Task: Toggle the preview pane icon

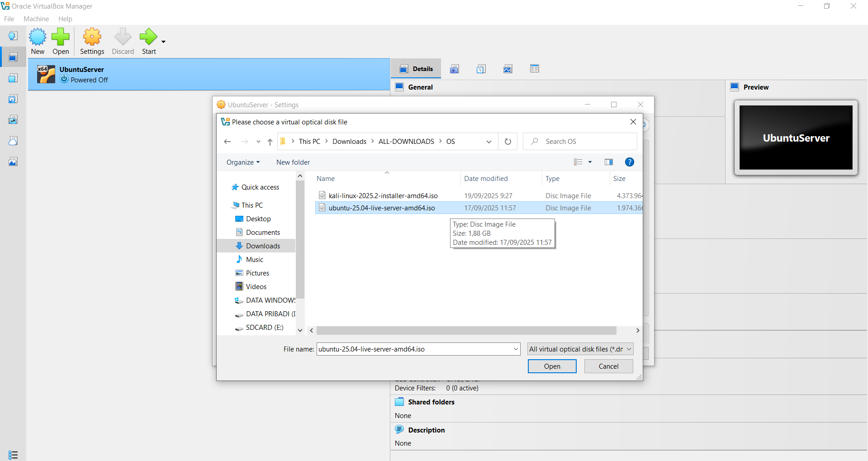Action: click(609, 162)
